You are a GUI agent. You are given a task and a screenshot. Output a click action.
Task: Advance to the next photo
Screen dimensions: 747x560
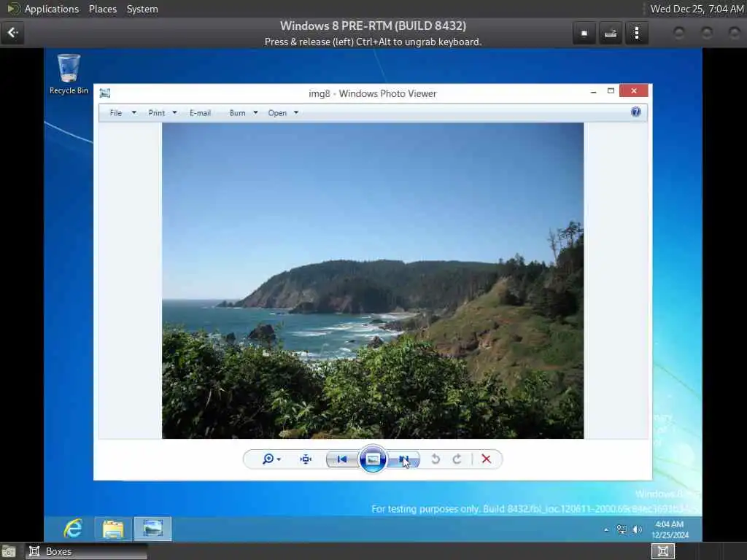click(403, 459)
